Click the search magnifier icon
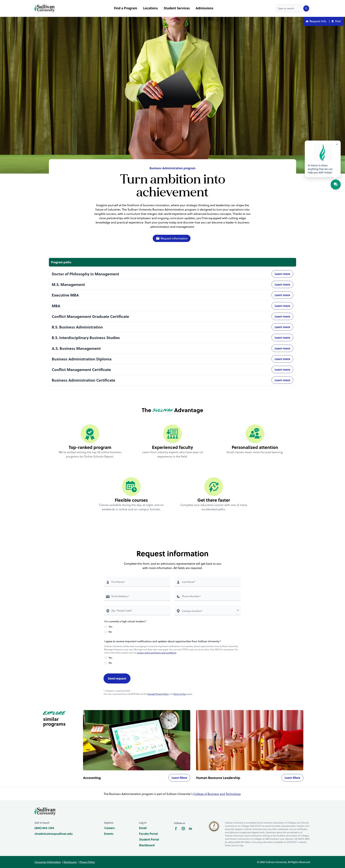The image size is (345, 868). [x=306, y=8]
